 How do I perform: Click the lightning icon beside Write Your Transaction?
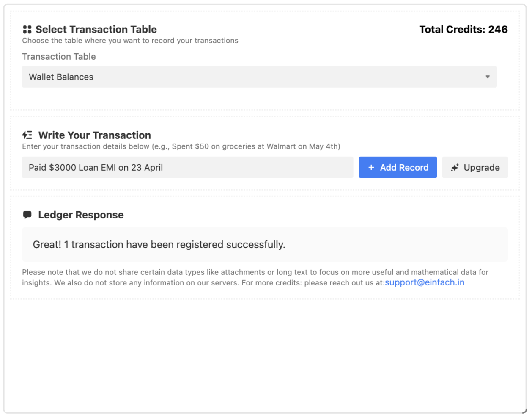tap(27, 135)
